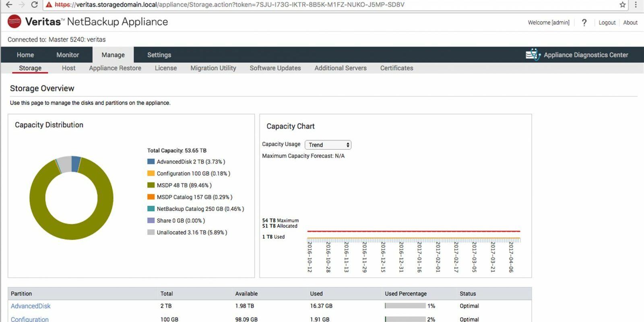Click the Used column header

[x=316, y=294]
